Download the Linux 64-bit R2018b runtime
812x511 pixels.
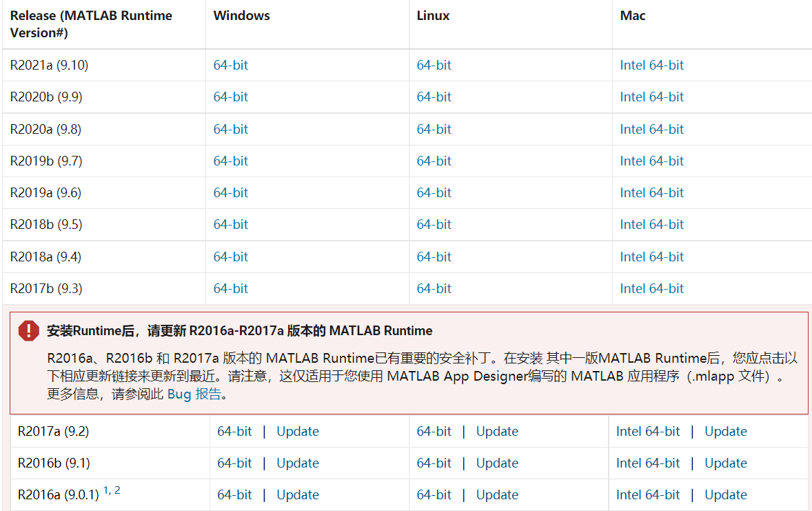click(434, 224)
